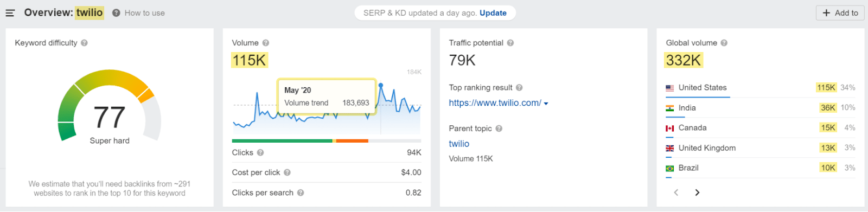868x212 pixels.
Task: Go to next countries page arrow
Action: tap(697, 192)
